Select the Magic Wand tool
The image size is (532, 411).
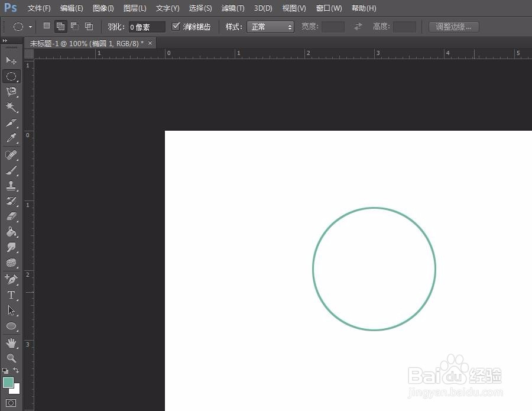click(x=11, y=107)
